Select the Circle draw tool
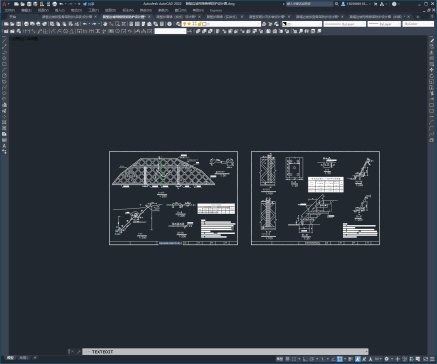437x364 pixels. 4,76
